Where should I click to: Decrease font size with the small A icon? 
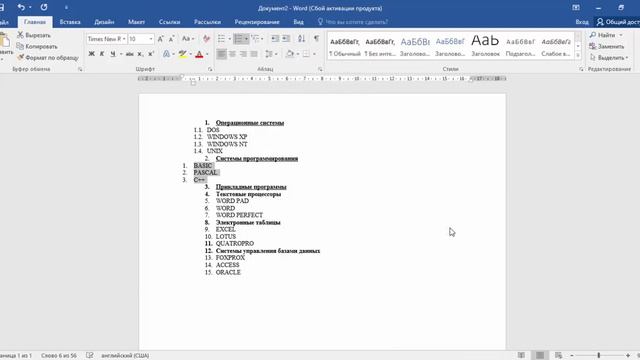pyautogui.click(x=171, y=39)
